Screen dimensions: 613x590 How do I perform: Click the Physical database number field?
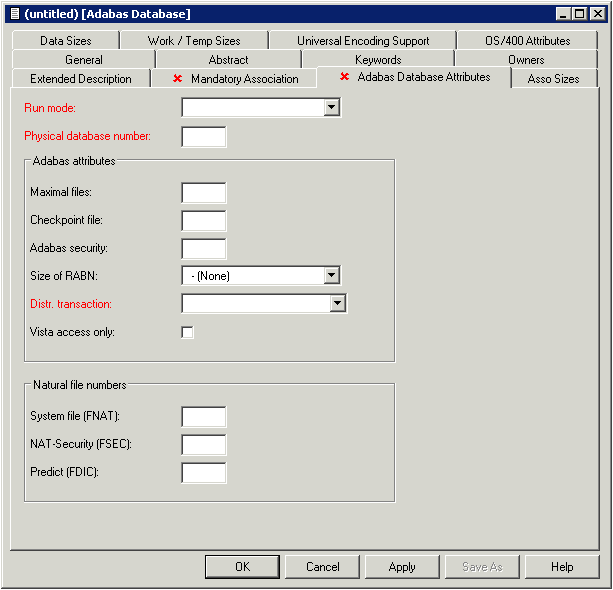click(204, 137)
